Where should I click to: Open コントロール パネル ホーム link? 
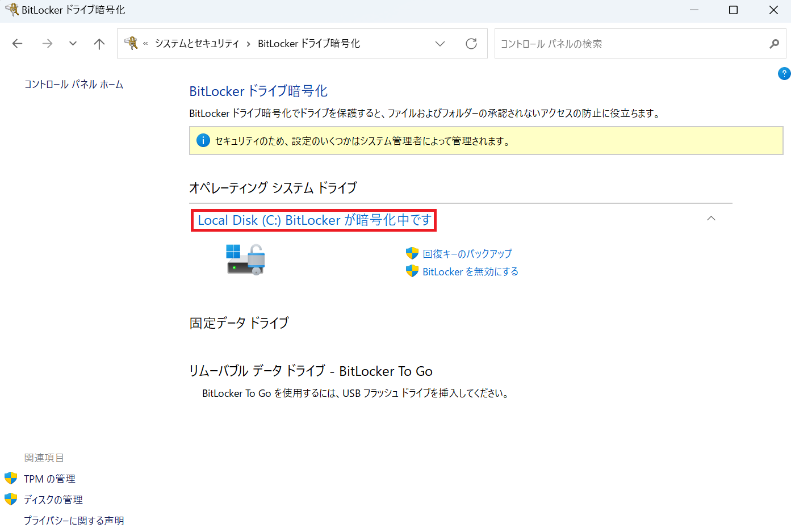click(74, 85)
